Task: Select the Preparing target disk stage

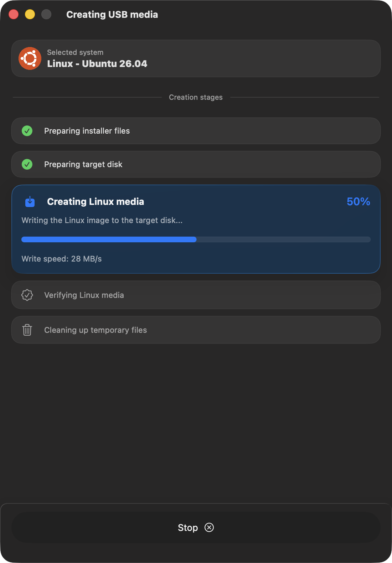Action: (x=196, y=164)
